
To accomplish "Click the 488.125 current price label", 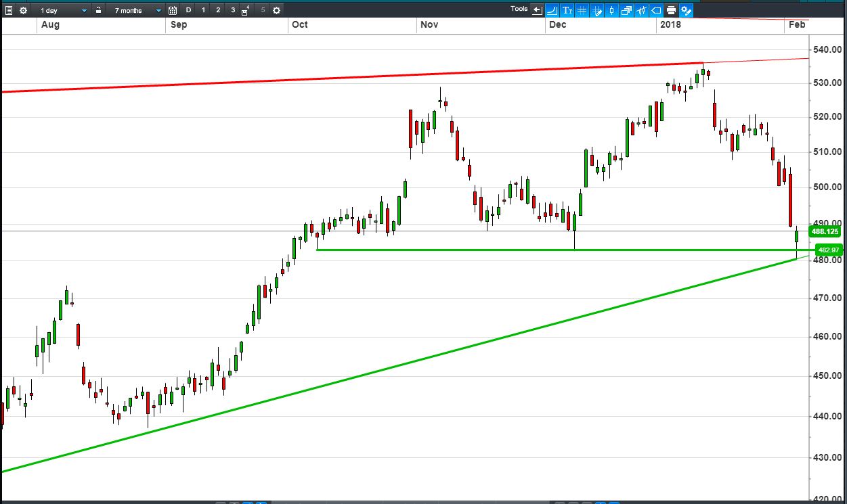I will [x=825, y=231].
